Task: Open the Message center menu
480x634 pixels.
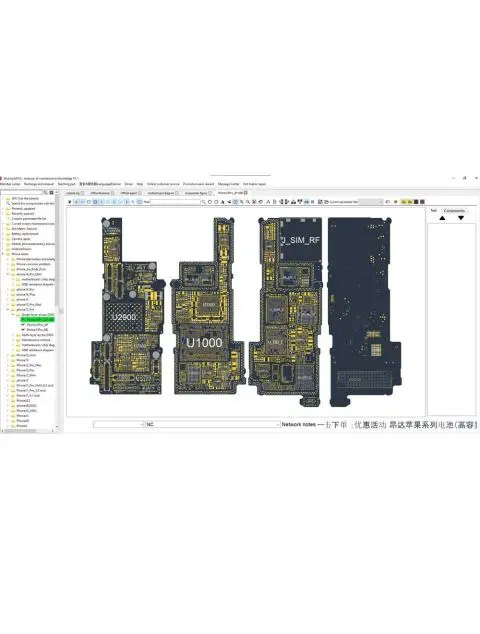Action: tap(228, 184)
